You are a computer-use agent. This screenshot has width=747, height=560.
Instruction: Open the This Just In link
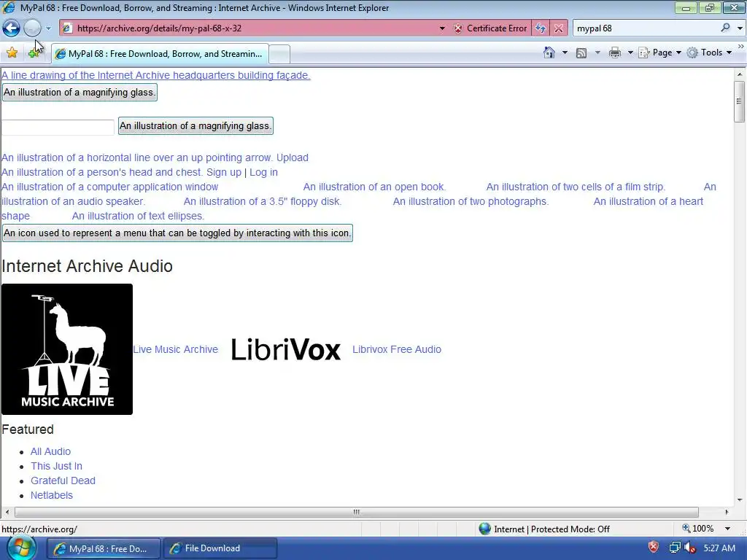click(x=56, y=466)
